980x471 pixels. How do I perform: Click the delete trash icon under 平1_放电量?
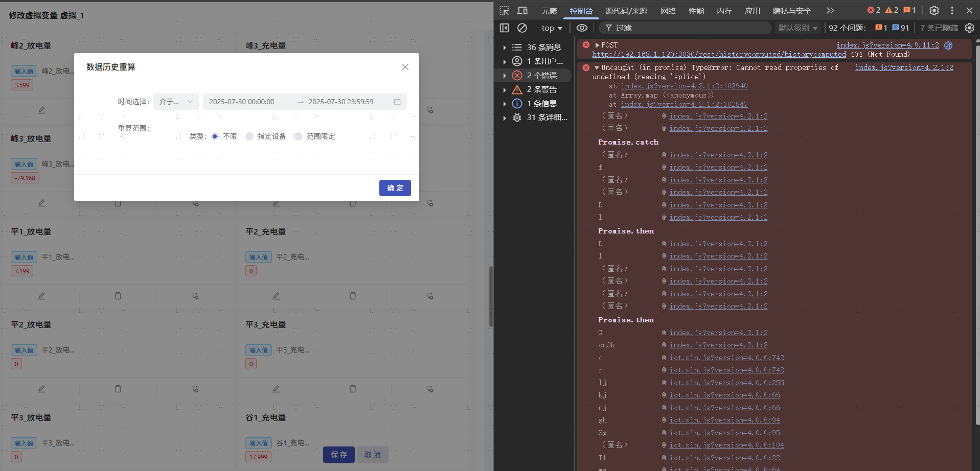(118, 296)
